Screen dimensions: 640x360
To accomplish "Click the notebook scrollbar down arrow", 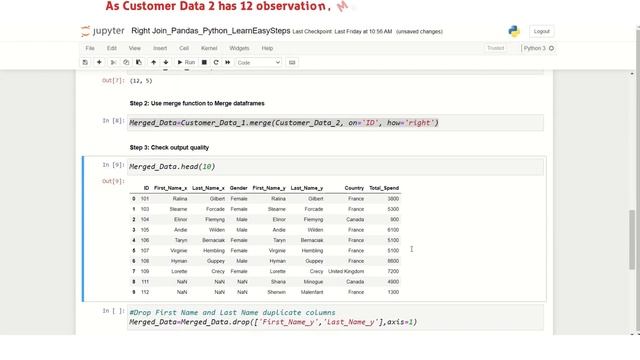I will [632, 334].
